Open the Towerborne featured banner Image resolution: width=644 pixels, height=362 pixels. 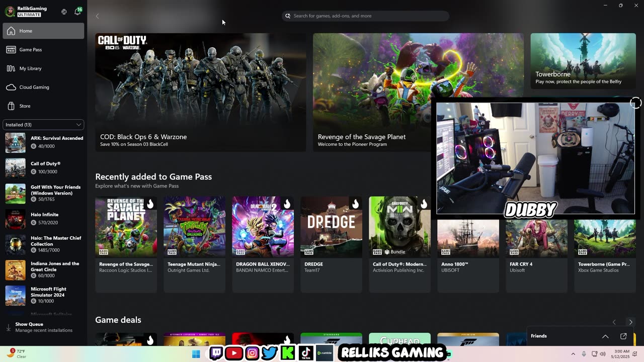[583, 61]
